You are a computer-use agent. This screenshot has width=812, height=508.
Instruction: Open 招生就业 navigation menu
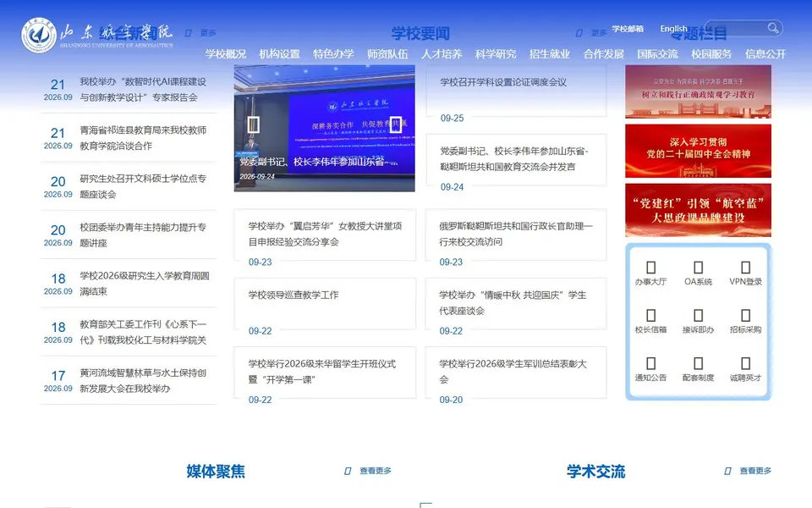[x=550, y=54]
